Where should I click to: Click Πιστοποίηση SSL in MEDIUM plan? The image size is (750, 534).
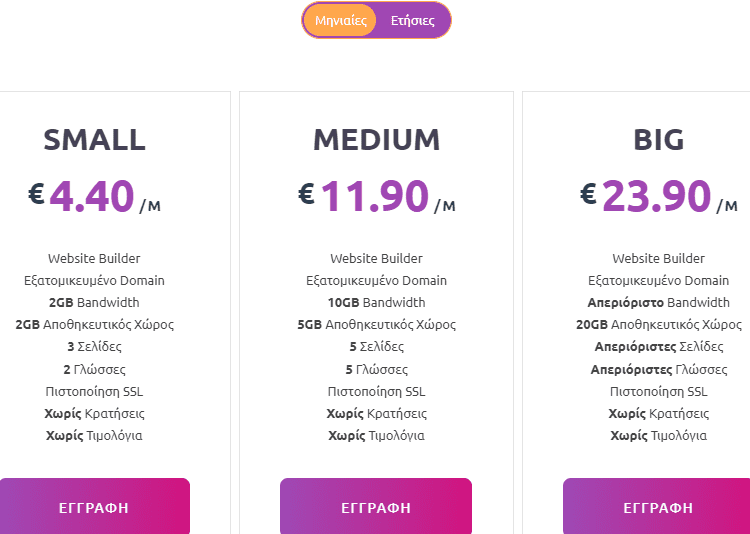[x=376, y=391]
